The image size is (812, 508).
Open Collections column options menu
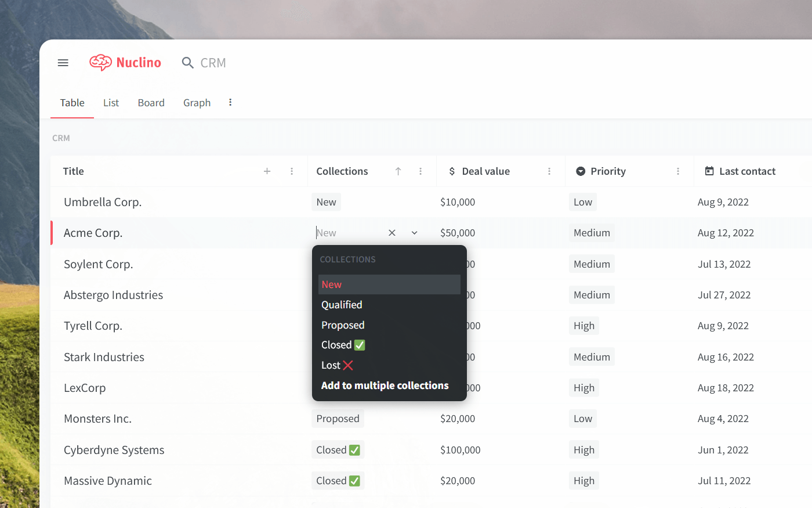(420, 171)
